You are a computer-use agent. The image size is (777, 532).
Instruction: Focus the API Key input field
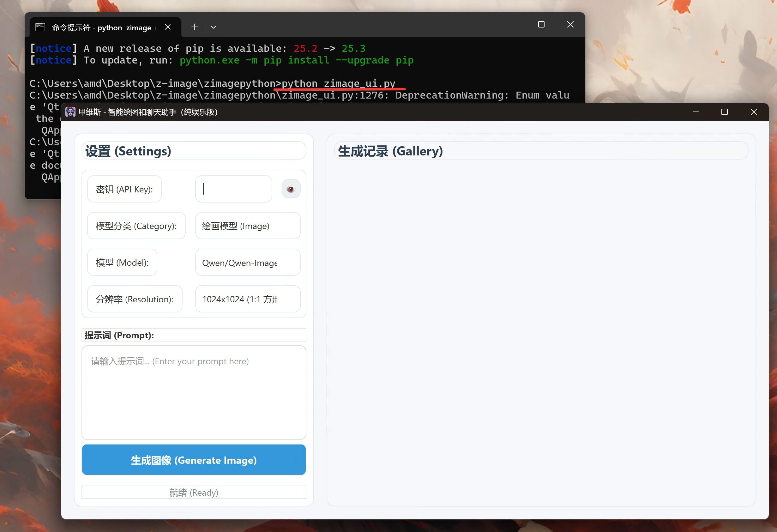tap(233, 189)
